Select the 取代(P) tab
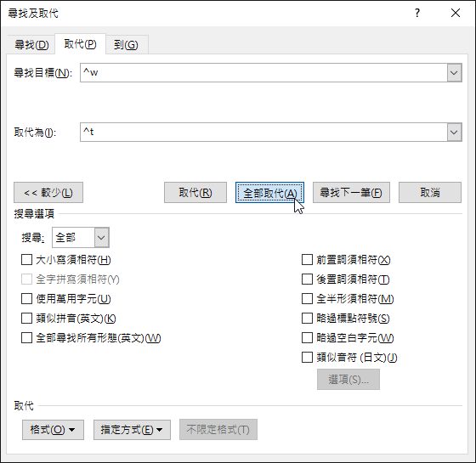 click(80, 44)
